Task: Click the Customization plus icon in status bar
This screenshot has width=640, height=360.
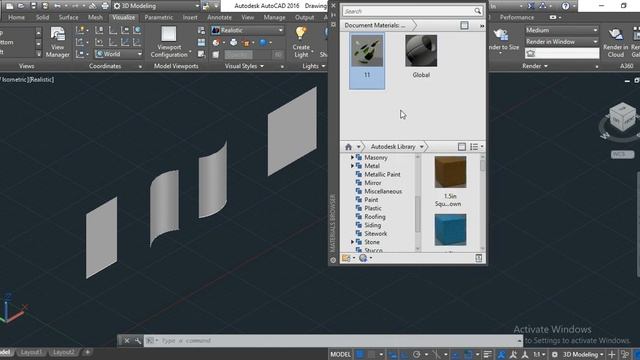Action: 611,354
